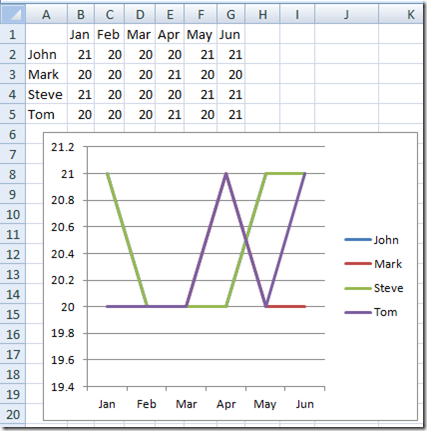Select the Tom name cell
The height and width of the screenshot is (431, 427).
[46, 114]
